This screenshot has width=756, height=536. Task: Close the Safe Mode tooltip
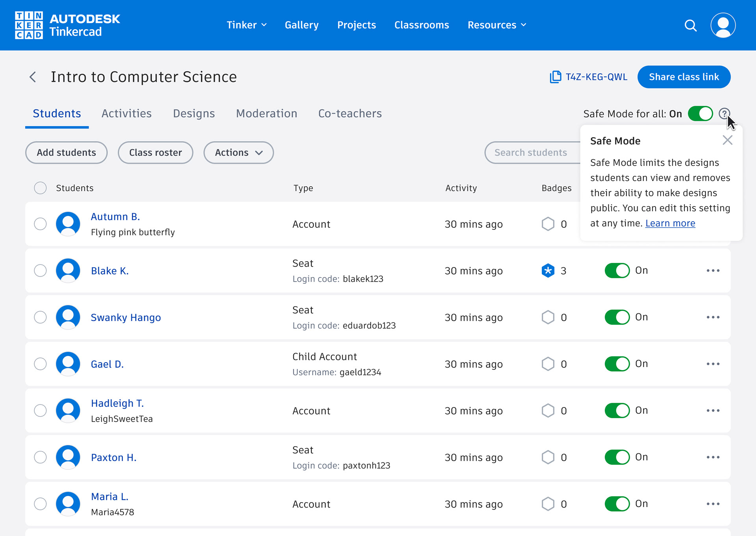(727, 140)
